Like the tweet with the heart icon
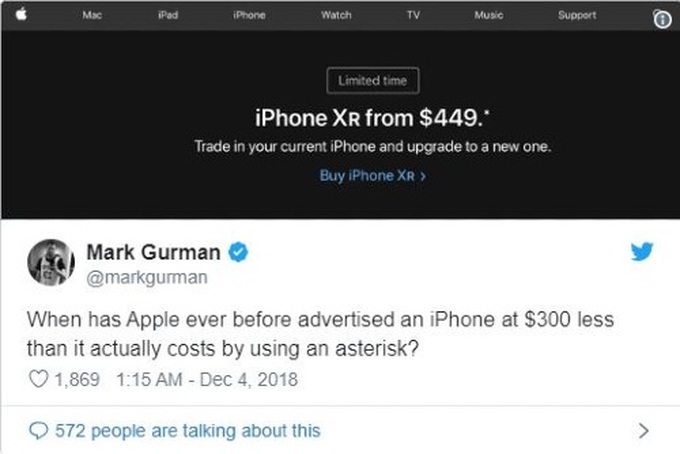This screenshot has height=454, width=680. point(38,379)
